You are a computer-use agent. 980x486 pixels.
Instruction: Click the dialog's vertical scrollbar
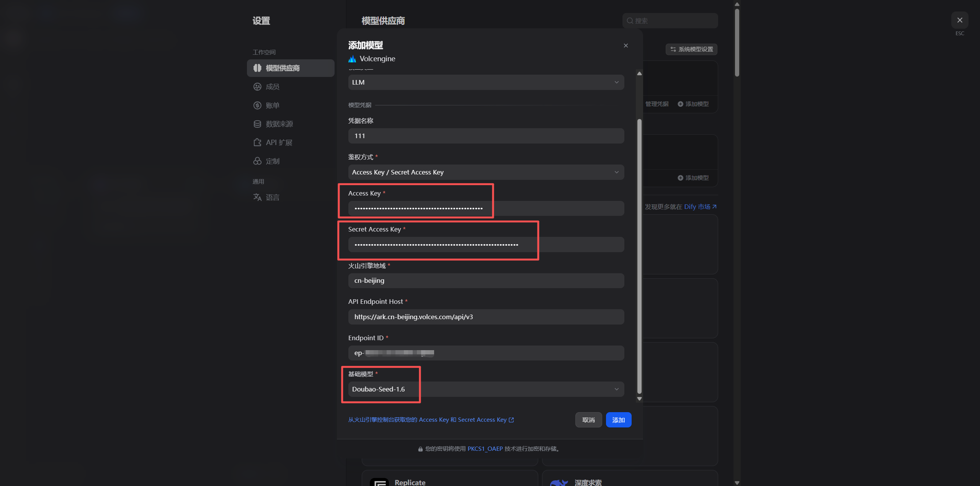639,256
